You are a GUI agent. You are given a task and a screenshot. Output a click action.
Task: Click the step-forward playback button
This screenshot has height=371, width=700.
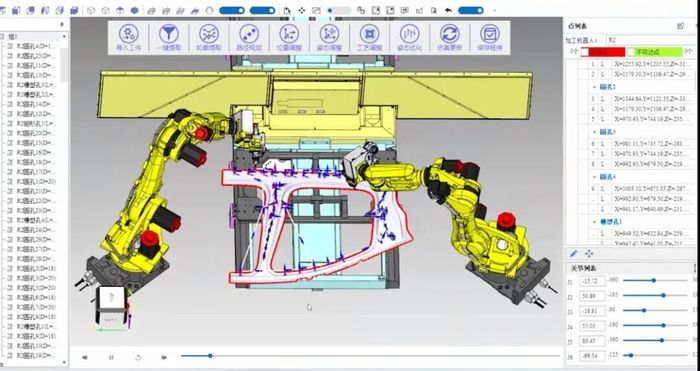164,357
